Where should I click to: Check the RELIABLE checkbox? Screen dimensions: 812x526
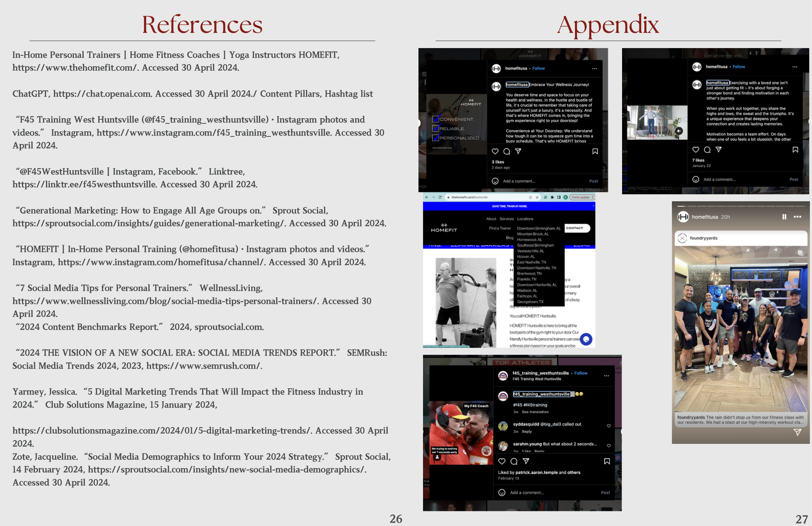(436, 129)
